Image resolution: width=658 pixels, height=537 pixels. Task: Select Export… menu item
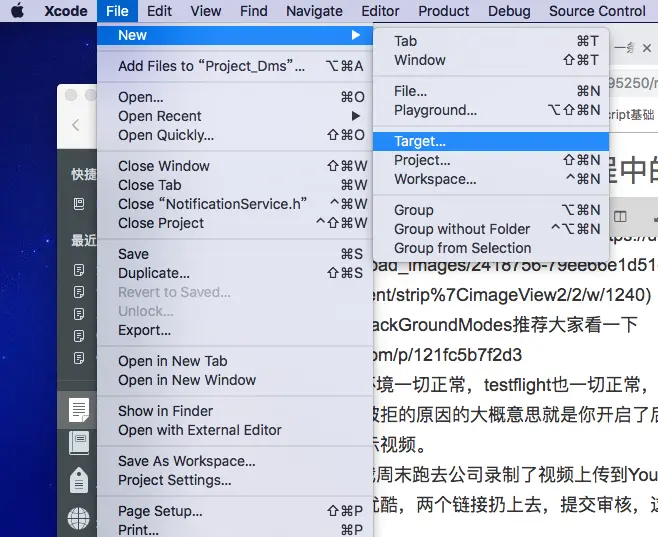(x=235, y=330)
